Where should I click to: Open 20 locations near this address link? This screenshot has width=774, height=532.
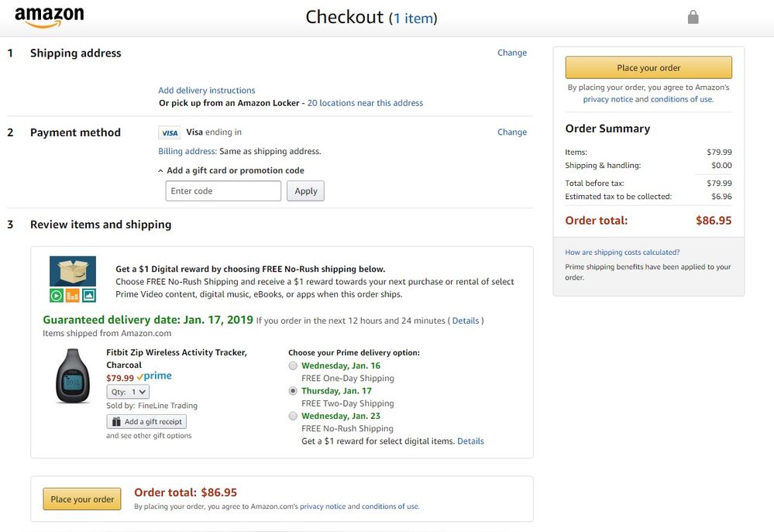[365, 103]
